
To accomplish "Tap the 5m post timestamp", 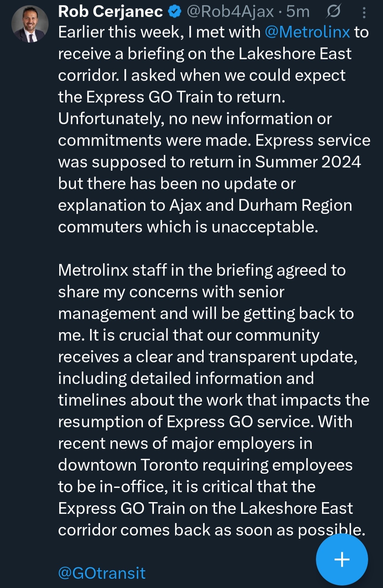I will (x=298, y=12).
